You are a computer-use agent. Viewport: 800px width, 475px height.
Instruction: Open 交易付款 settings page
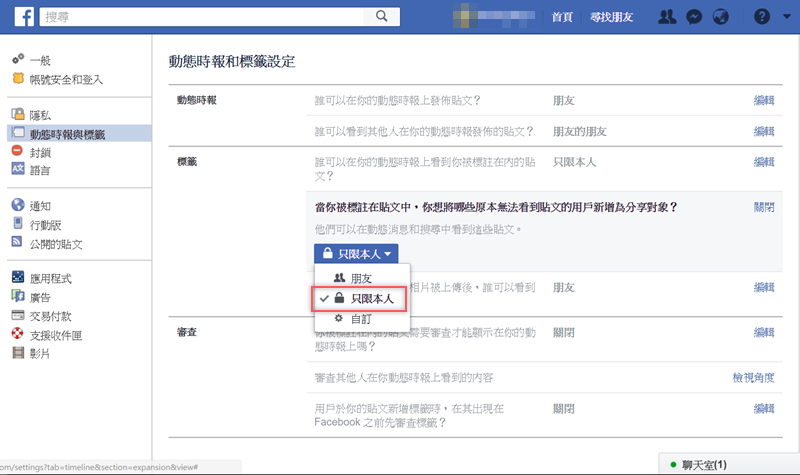[x=51, y=316]
